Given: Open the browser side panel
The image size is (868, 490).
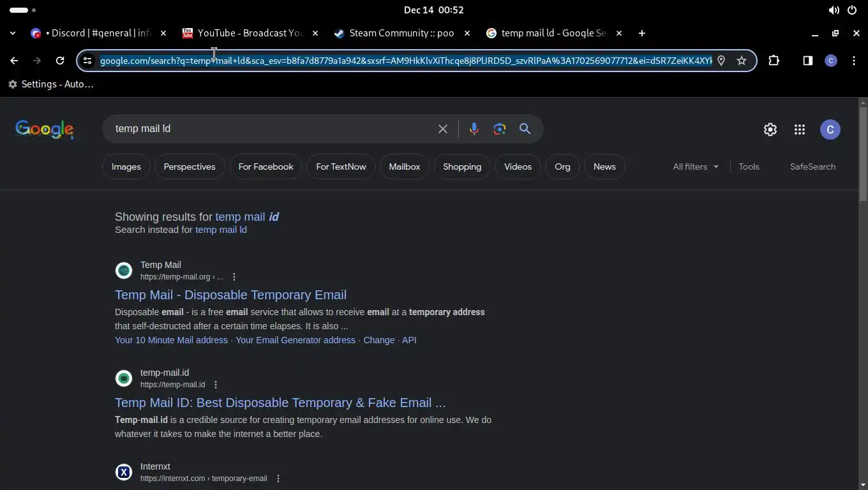Looking at the screenshot, I should coord(808,61).
